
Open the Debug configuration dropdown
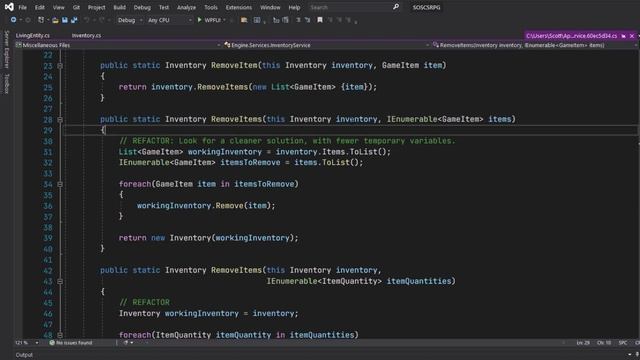(x=130, y=20)
